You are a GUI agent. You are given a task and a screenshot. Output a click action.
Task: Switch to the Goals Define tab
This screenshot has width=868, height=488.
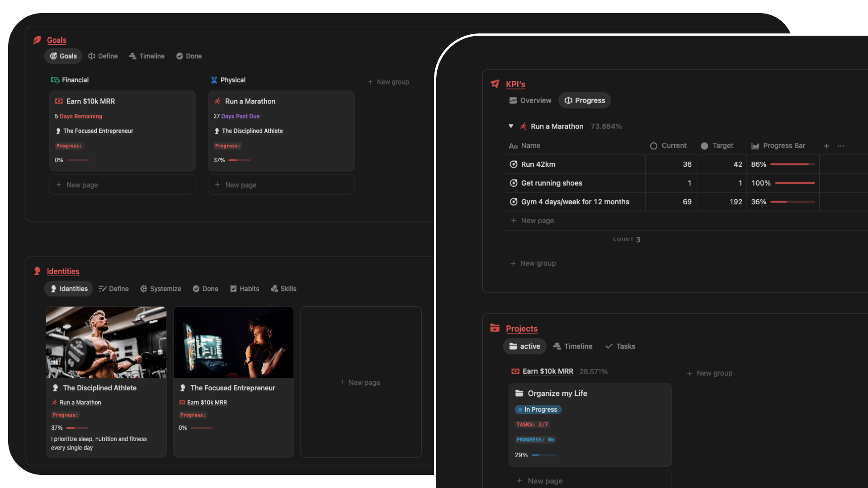[x=103, y=56]
